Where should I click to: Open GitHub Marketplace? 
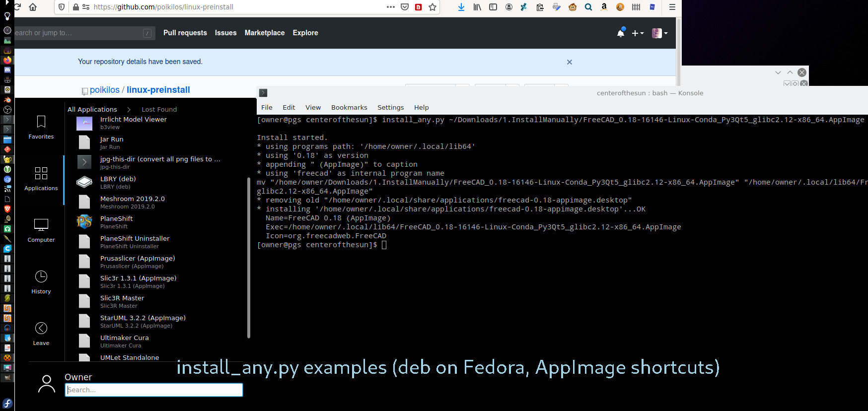pyautogui.click(x=265, y=33)
